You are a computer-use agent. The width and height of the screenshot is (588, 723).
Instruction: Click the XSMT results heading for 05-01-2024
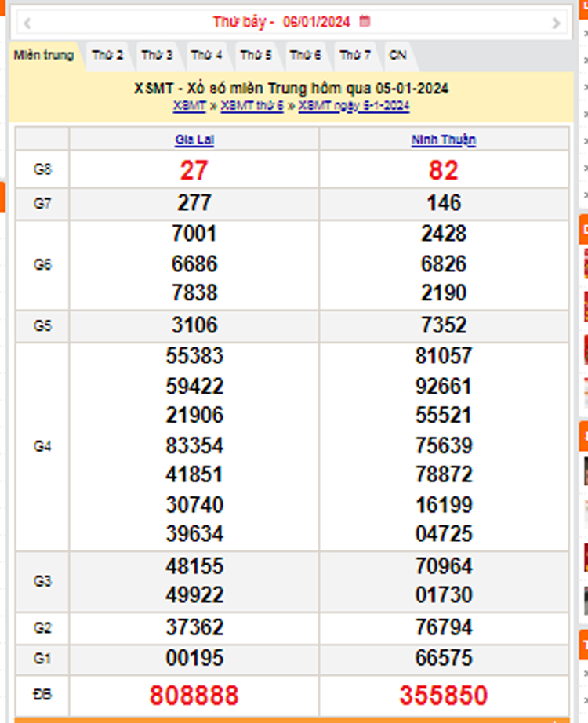(x=291, y=88)
